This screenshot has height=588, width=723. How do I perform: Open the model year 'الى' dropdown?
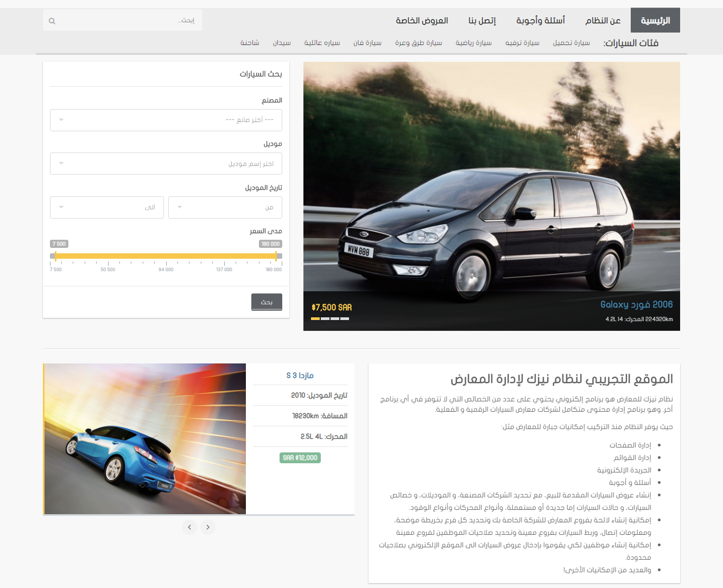pos(107,208)
